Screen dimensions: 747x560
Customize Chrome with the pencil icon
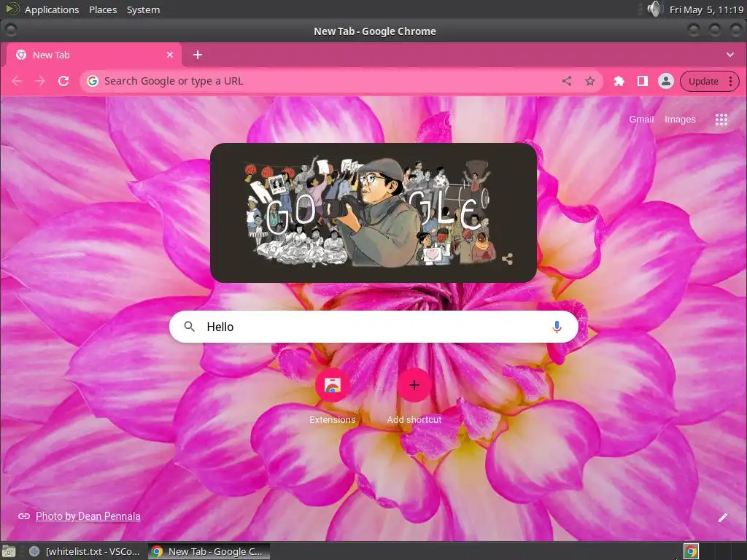pos(723,518)
